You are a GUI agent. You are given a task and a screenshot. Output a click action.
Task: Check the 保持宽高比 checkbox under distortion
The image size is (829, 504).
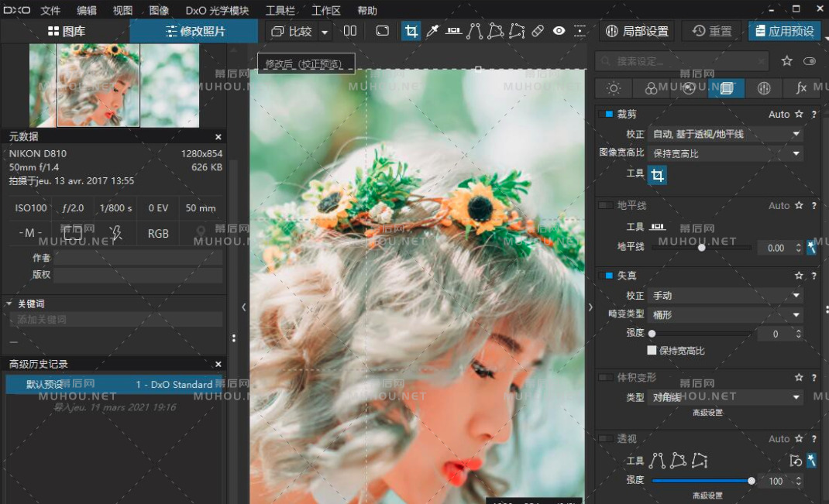[x=652, y=350]
